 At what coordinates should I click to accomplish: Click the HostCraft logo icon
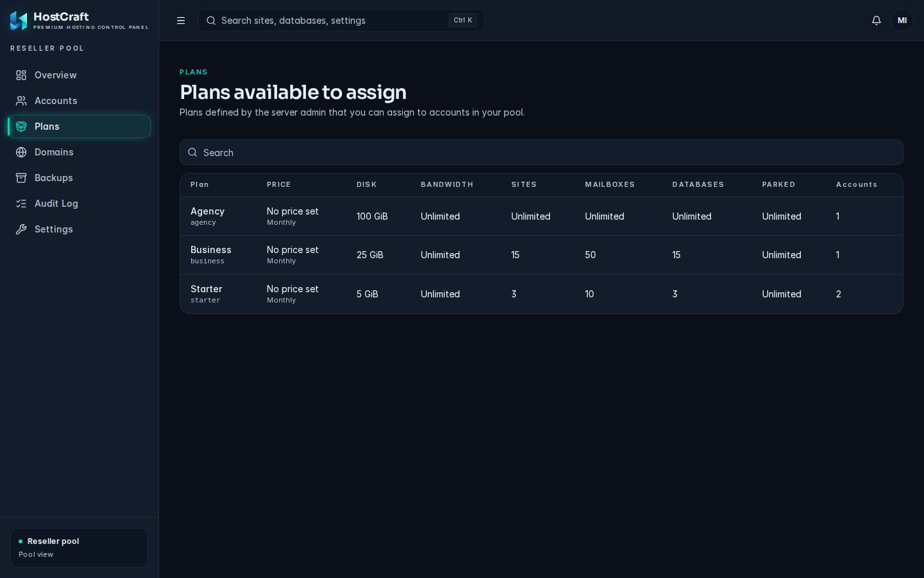pyautogui.click(x=19, y=21)
